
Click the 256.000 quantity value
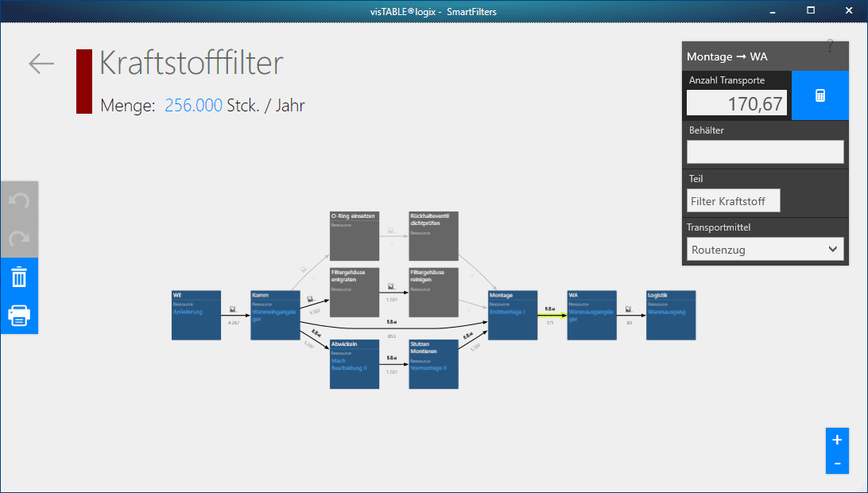(193, 105)
